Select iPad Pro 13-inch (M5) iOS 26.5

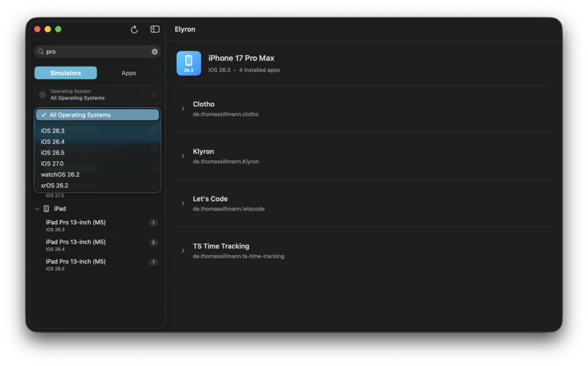pyautogui.click(x=97, y=264)
